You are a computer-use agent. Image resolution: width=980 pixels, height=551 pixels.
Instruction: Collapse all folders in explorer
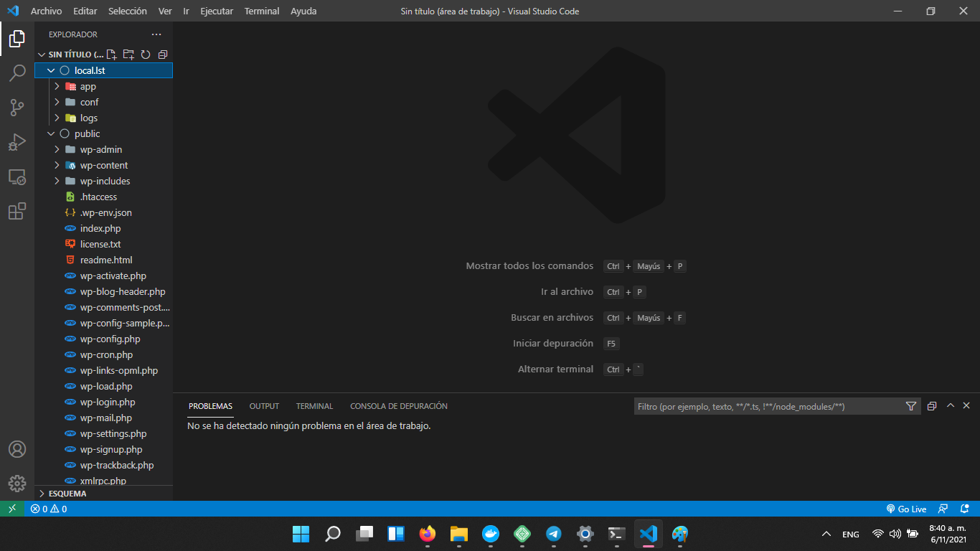click(163, 55)
